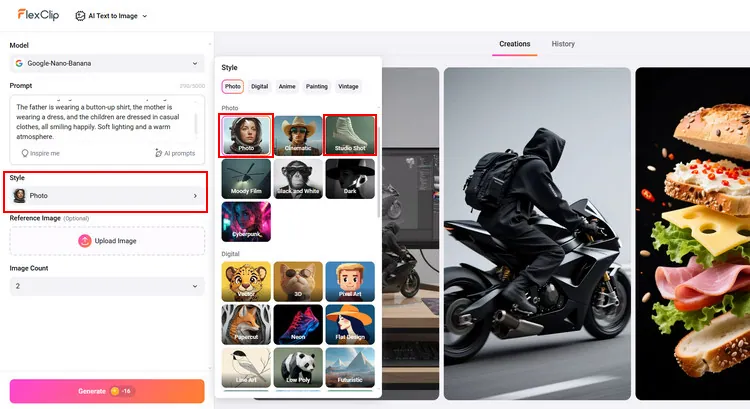Select the Cinematic style thumbnail
Viewport: 750px width, 409px height.
(x=298, y=136)
